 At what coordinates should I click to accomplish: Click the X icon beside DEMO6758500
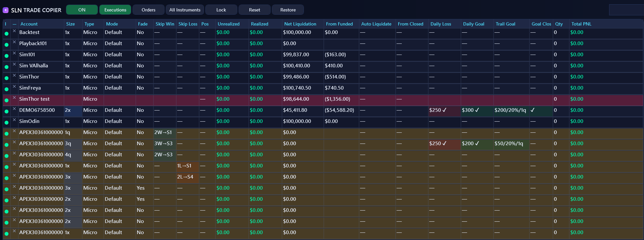coord(14,109)
